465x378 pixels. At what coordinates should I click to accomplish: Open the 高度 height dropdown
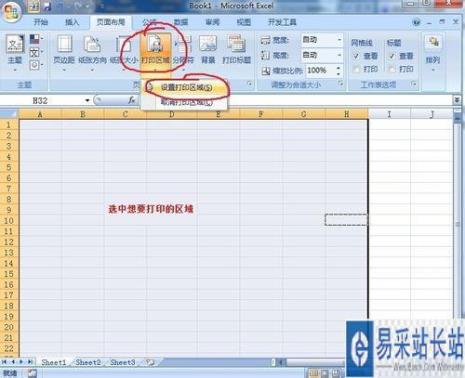click(x=339, y=55)
